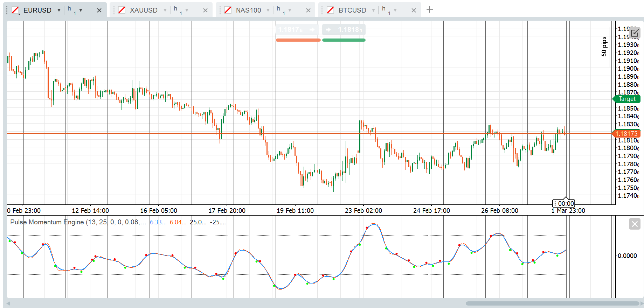Close the XAUUSD chart tab

(x=205, y=10)
